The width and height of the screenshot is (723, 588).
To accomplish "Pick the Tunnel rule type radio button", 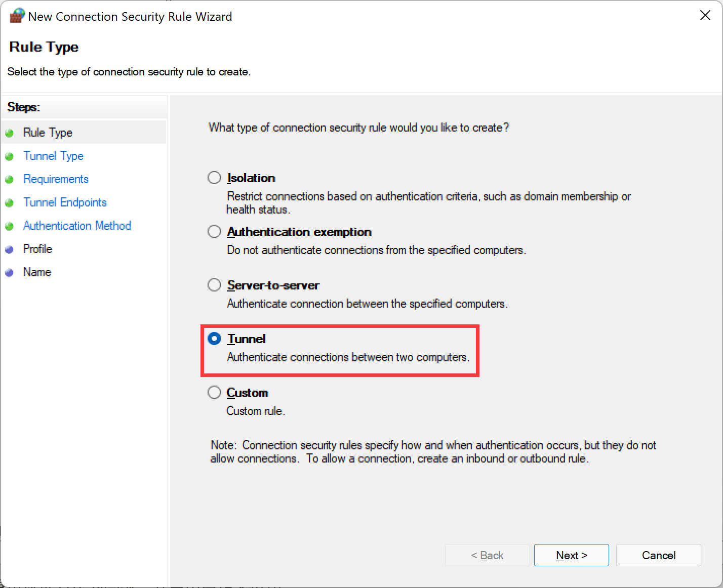I will pos(214,339).
